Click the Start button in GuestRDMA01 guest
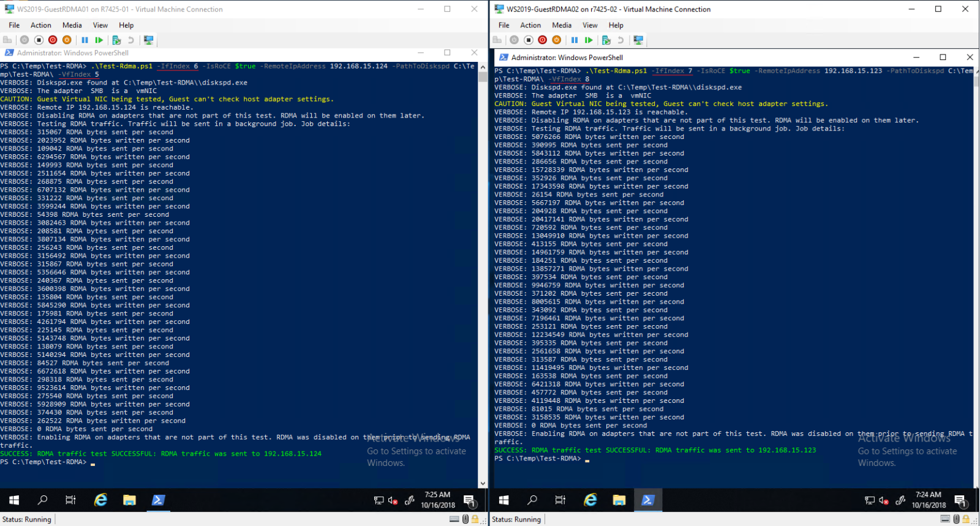 (x=14, y=500)
